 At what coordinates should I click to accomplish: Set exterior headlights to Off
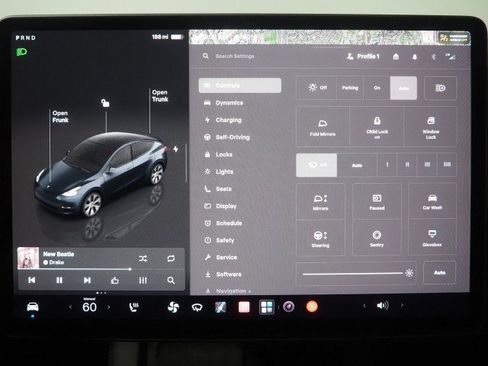point(317,88)
